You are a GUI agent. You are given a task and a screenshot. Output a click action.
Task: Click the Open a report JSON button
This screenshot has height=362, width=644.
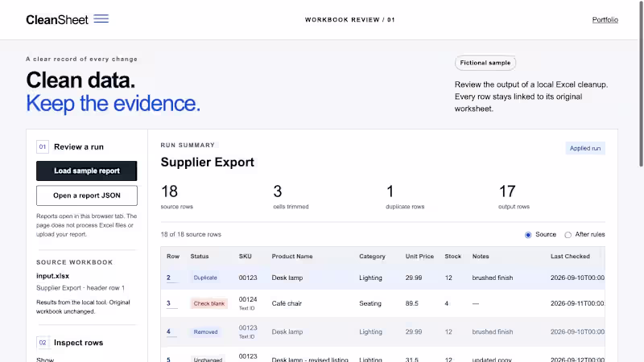[87, 195]
